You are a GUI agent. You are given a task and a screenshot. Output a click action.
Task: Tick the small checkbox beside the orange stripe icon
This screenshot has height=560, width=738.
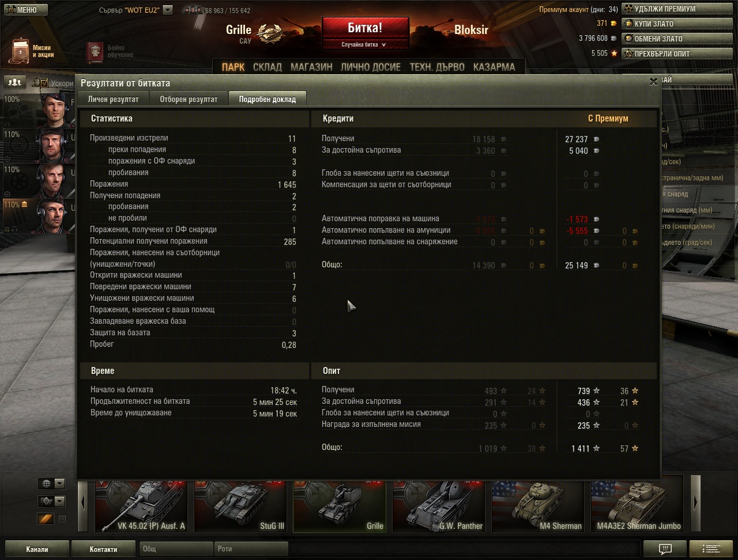pyautogui.click(x=62, y=519)
